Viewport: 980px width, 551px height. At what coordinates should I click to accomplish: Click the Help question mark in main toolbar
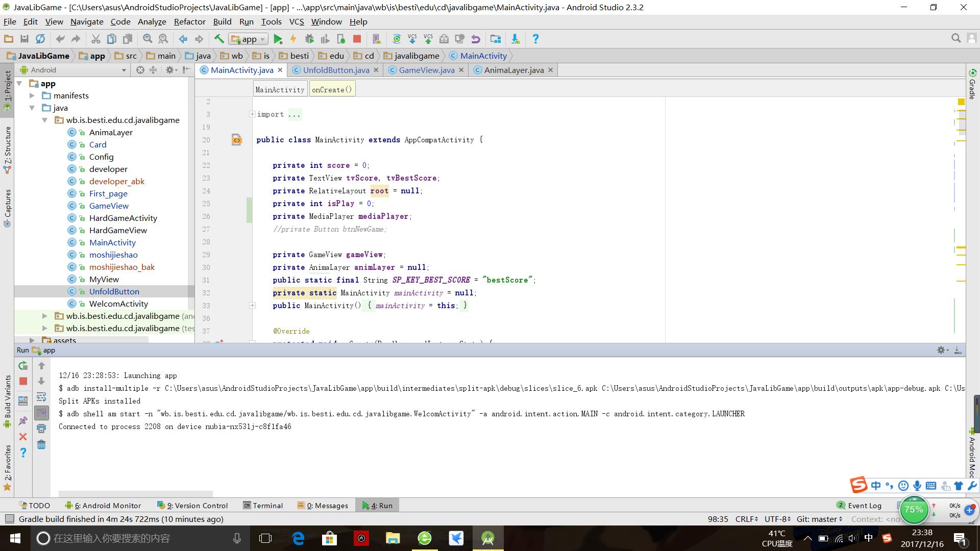click(x=535, y=39)
